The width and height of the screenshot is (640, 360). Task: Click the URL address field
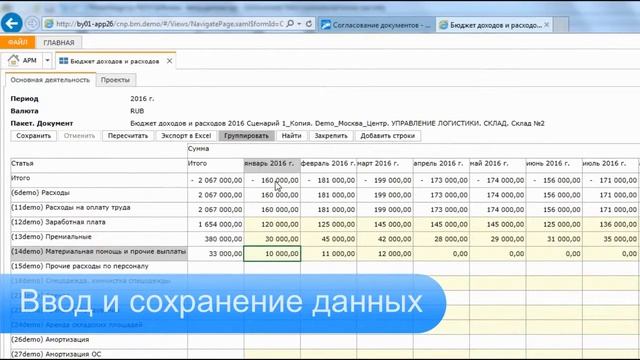click(169, 24)
